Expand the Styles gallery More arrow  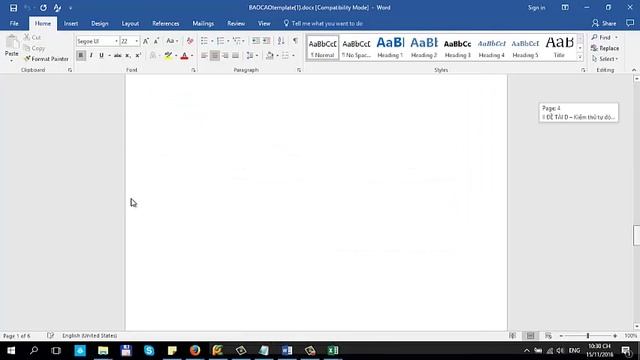[580, 57]
